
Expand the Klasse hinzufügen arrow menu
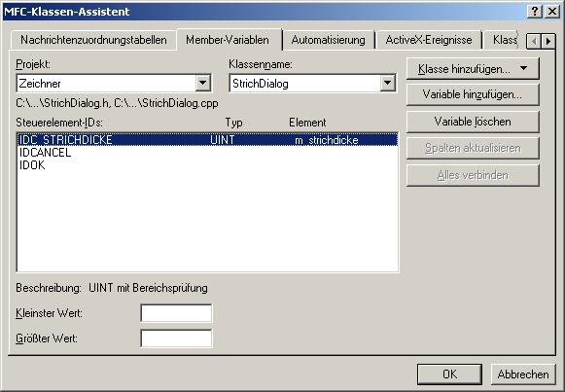[x=524, y=68]
